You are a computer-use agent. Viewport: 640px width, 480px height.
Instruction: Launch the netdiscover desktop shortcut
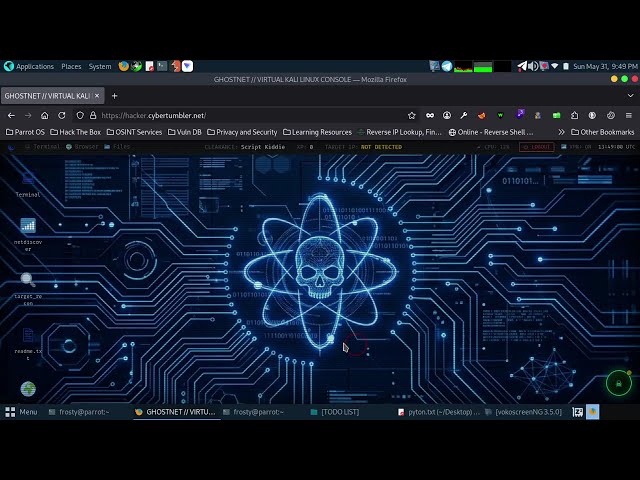[28, 234]
